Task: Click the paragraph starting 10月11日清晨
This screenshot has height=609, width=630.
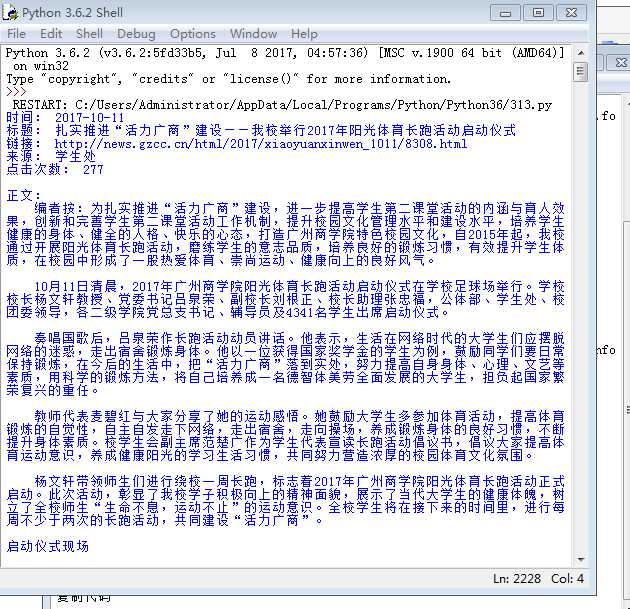Action: point(285,299)
